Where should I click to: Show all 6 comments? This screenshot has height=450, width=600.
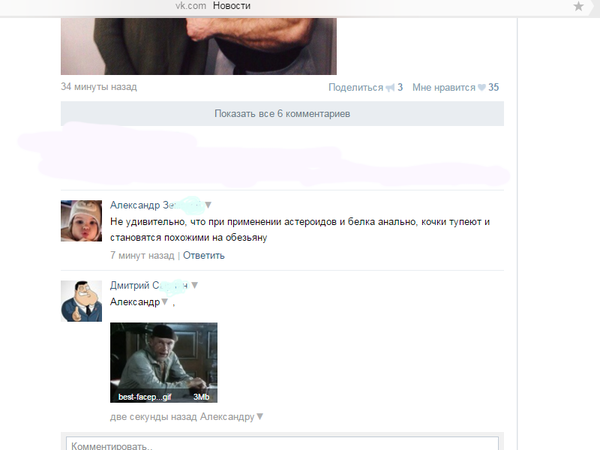pyautogui.click(x=282, y=114)
